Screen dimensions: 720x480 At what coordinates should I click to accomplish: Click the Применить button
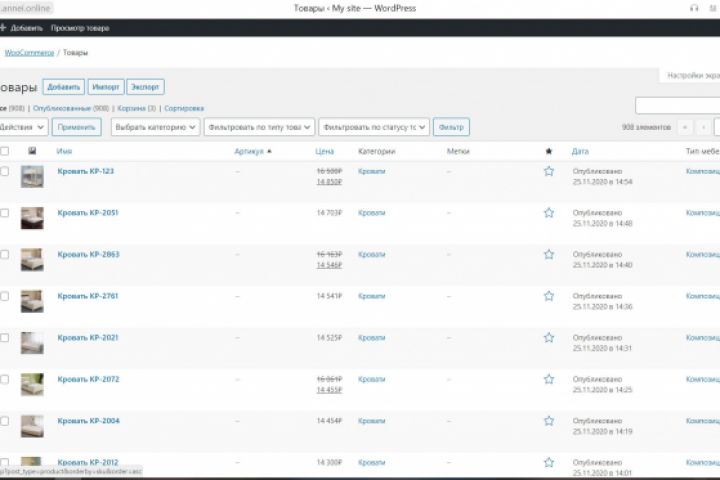pos(76,127)
